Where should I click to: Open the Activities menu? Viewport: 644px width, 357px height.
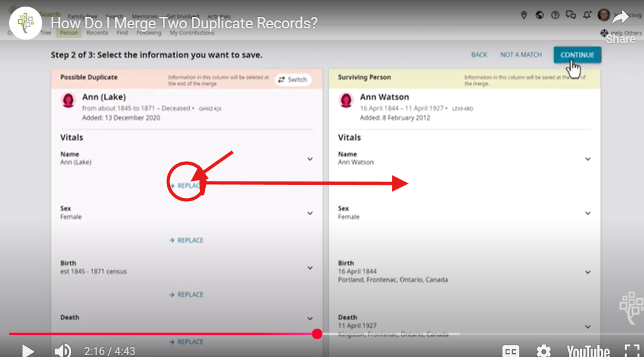219,17
